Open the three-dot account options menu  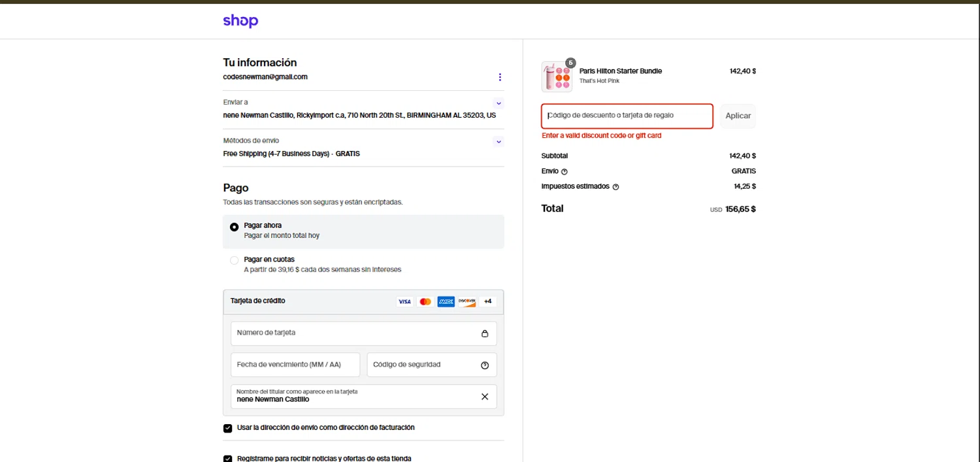tap(500, 77)
